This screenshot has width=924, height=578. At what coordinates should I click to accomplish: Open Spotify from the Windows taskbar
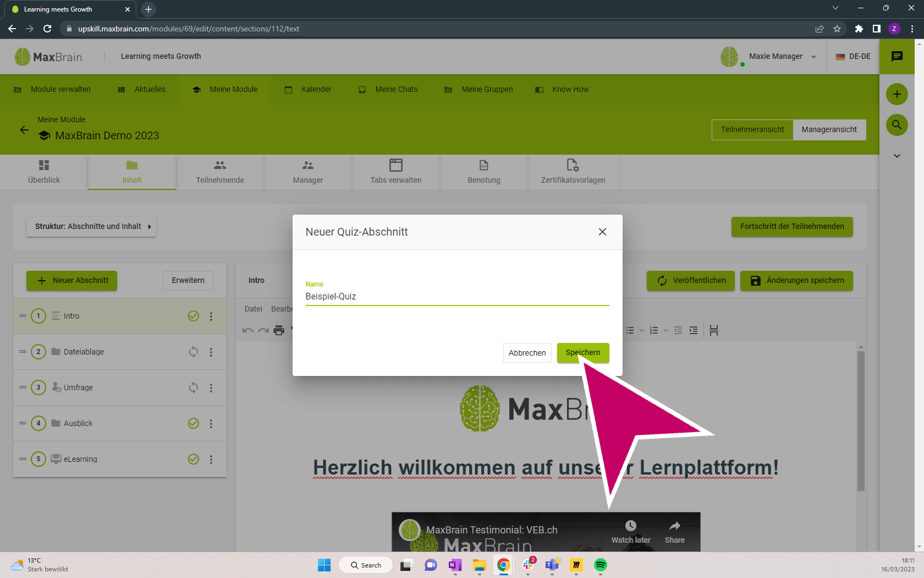pos(600,565)
